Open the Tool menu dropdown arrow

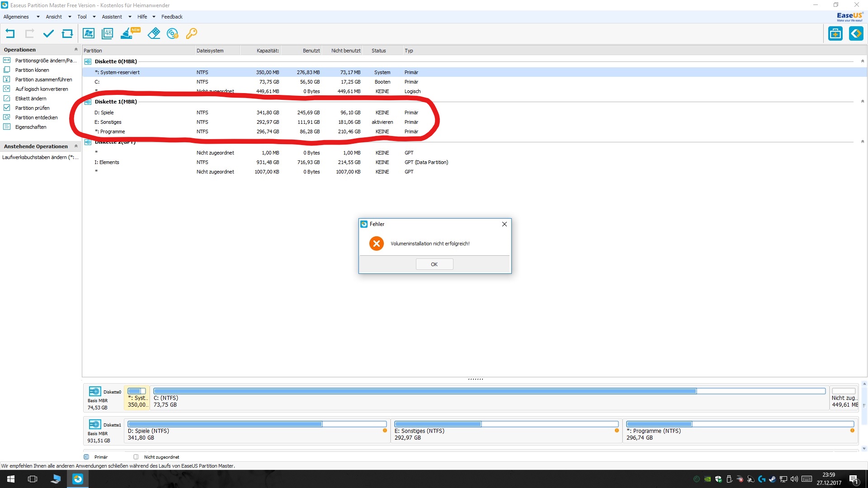pos(94,17)
